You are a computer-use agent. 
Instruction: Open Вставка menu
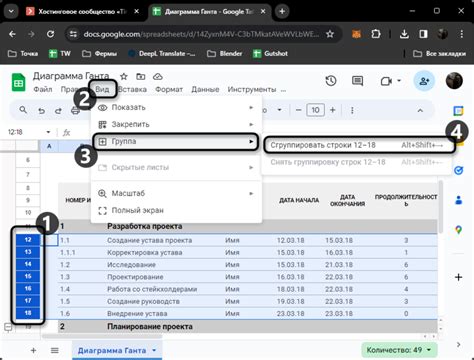pos(132,89)
